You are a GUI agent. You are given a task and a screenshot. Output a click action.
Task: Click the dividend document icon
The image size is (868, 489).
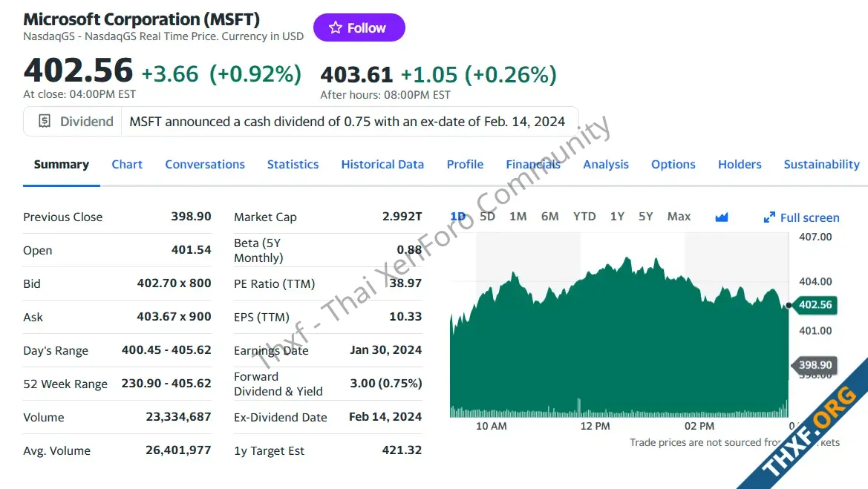pos(45,122)
